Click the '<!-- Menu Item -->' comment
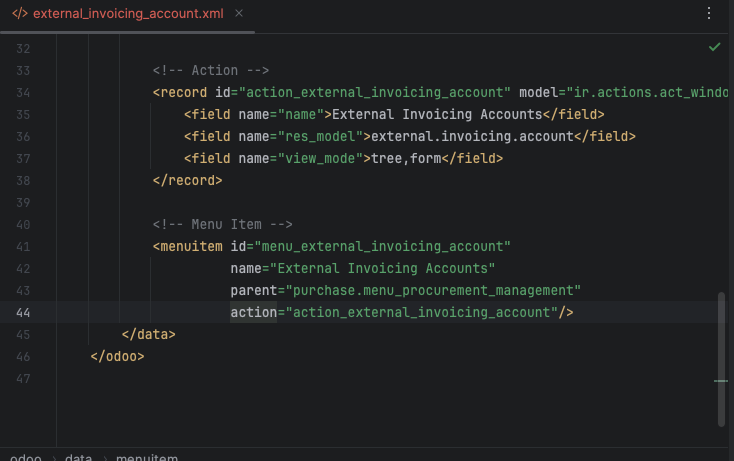This screenshot has width=734, height=461. point(222,225)
